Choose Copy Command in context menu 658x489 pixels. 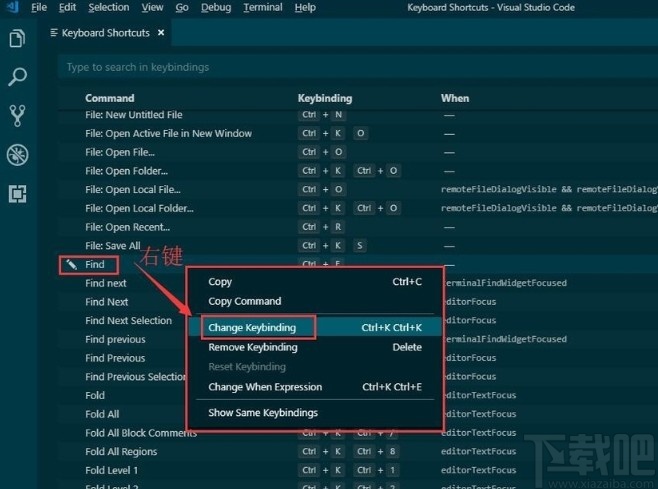pos(315,301)
